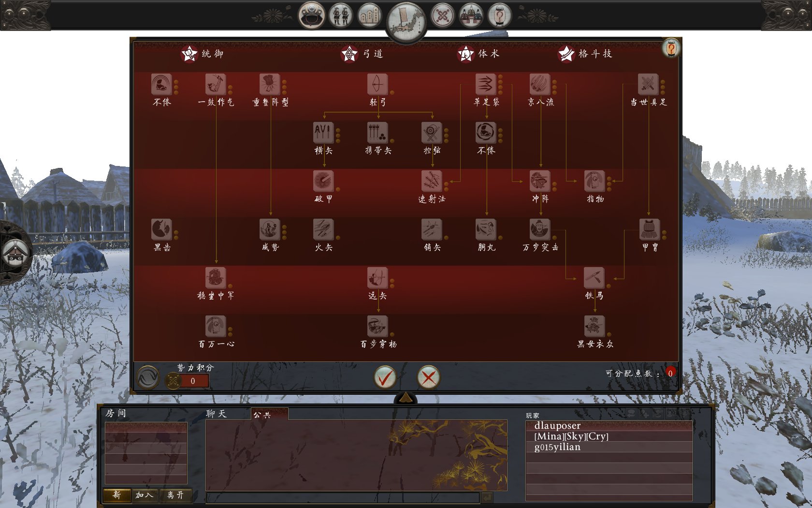Choose the 百步穿杨 skill icon

pyautogui.click(x=377, y=327)
